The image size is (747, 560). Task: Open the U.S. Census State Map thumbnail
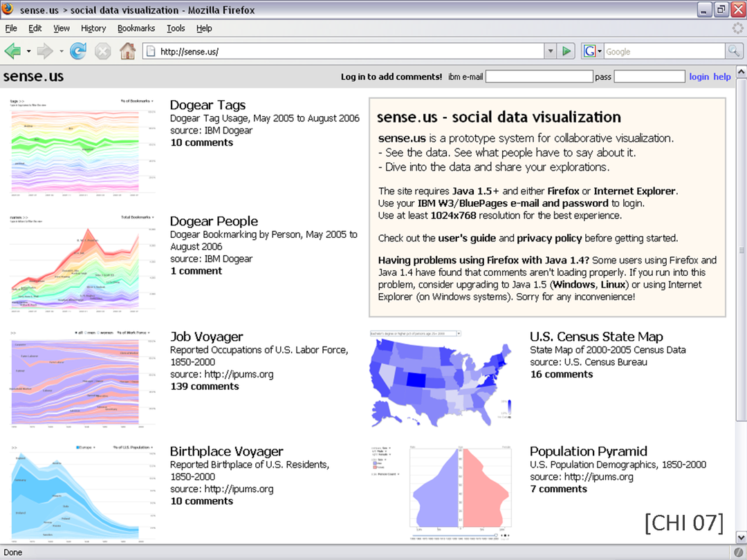point(441,378)
